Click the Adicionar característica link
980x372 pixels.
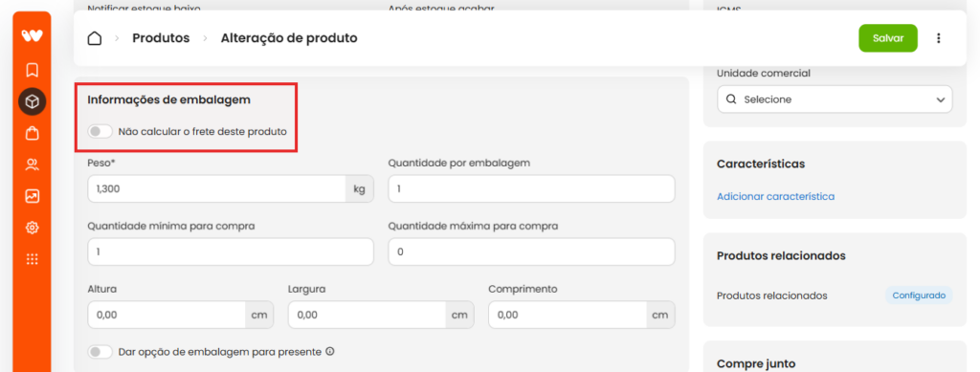(775, 196)
